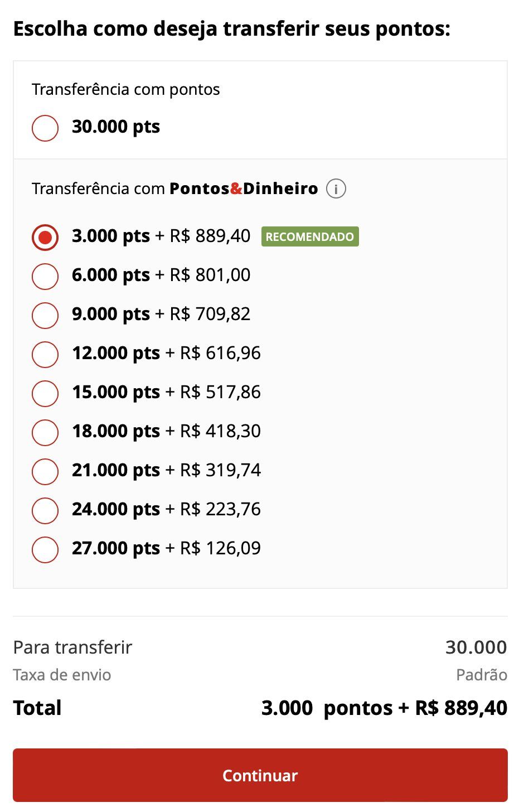
Task: Click the Escolha como deseja transferir heading
Action: click(x=232, y=28)
